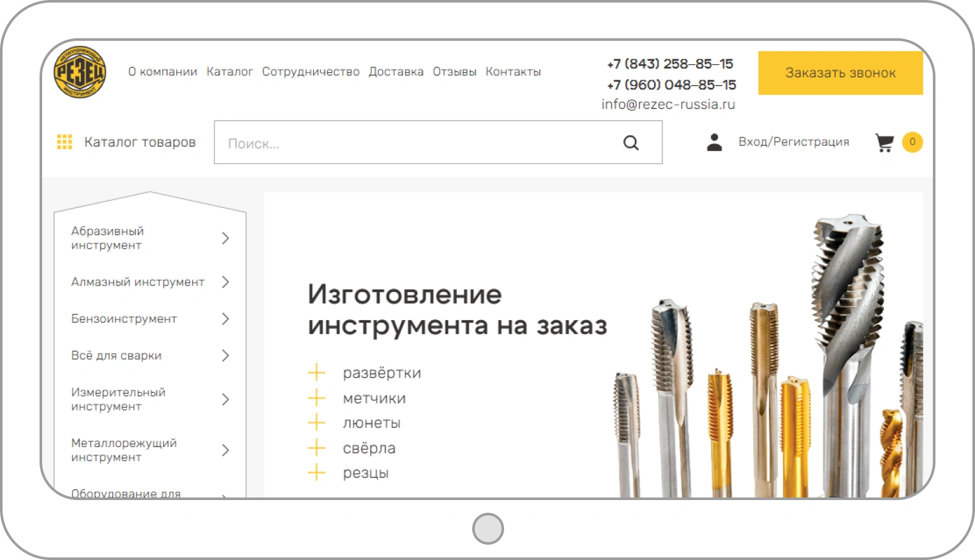This screenshot has height=560, width=975.
Task: Open the Вход/Регистрация link
Action: 793,142
